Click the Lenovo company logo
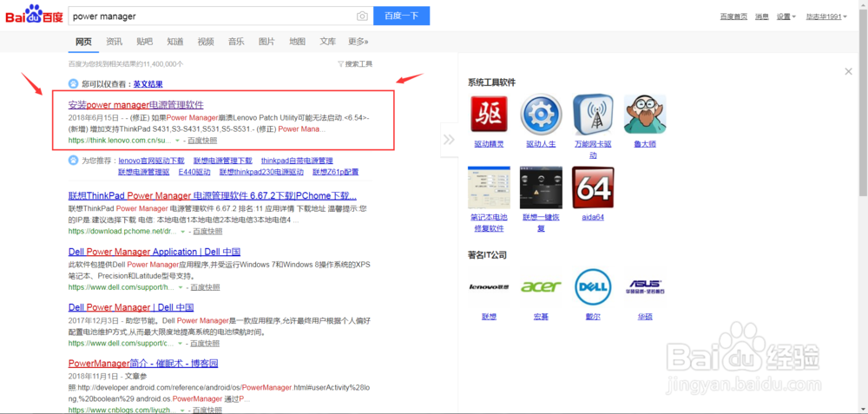This screenshot has height=414, width=868. pyautogui.click(x=489, y=286)
